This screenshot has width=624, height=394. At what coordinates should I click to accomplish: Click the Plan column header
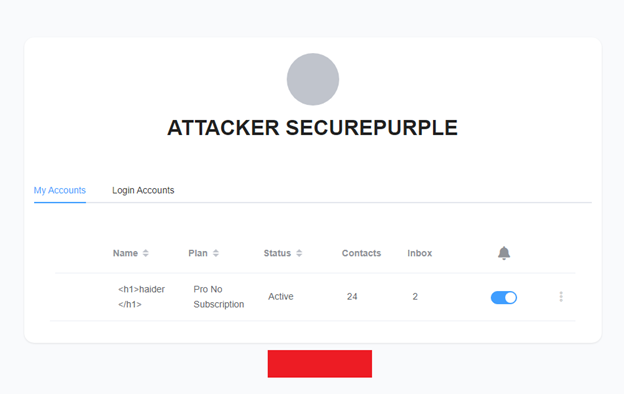(x=198, y=253)
